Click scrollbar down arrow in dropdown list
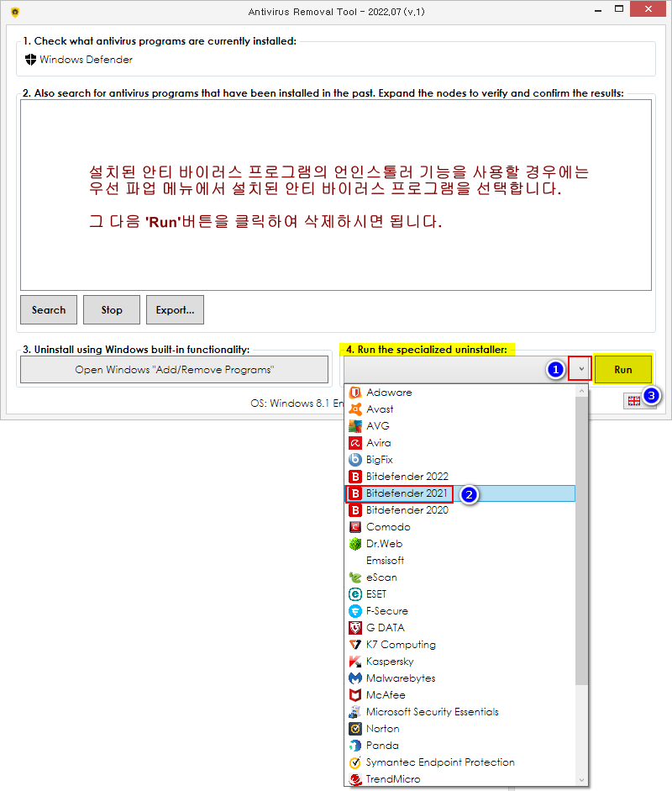The width and height of the screenshot is (672, 791). (581, 780)
